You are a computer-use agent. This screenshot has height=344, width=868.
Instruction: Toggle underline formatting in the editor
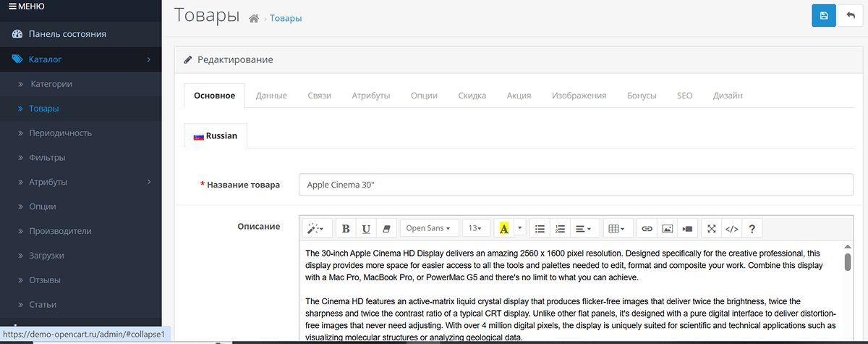[366, 228]
